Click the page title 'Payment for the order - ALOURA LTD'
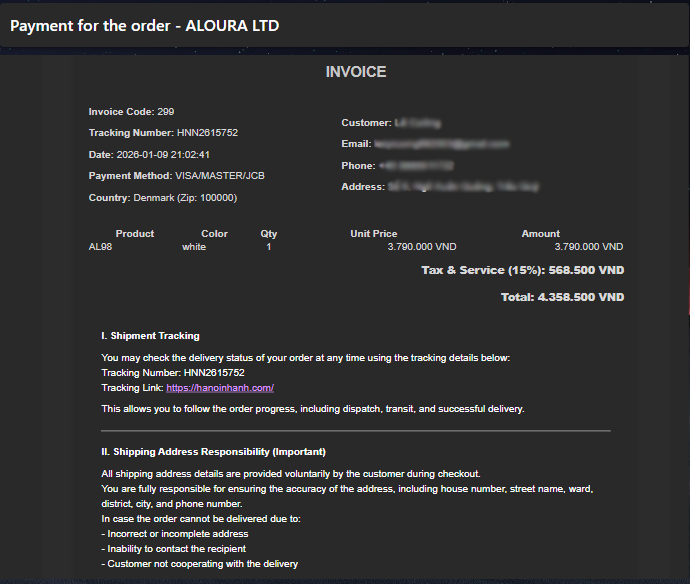Screen dimensions: 690x584 (145, 25)
